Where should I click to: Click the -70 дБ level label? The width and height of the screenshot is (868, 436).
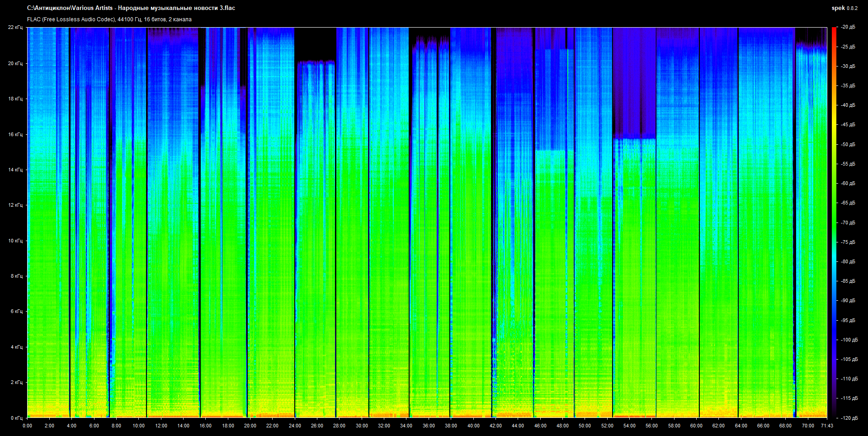point(848,223)
